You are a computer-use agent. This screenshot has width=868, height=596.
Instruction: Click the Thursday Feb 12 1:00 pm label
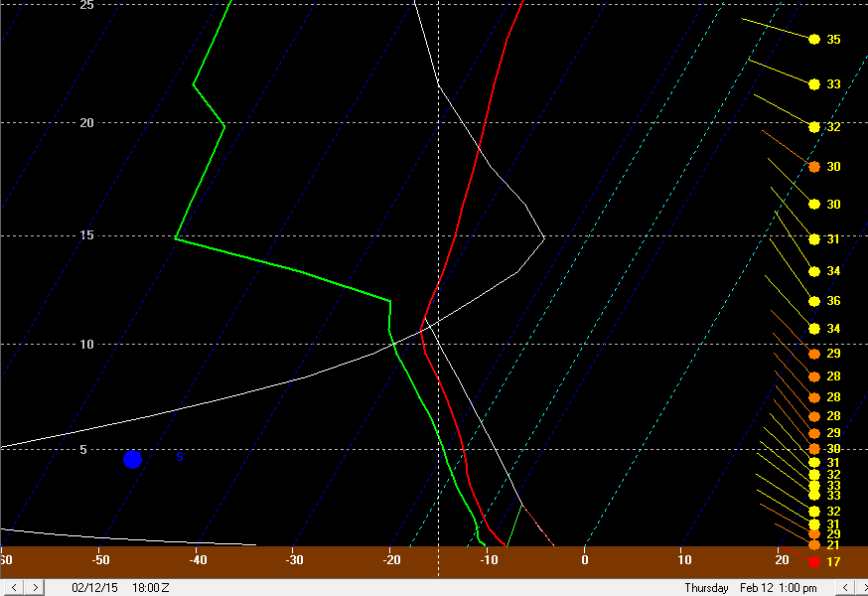(x=751, y=587)
